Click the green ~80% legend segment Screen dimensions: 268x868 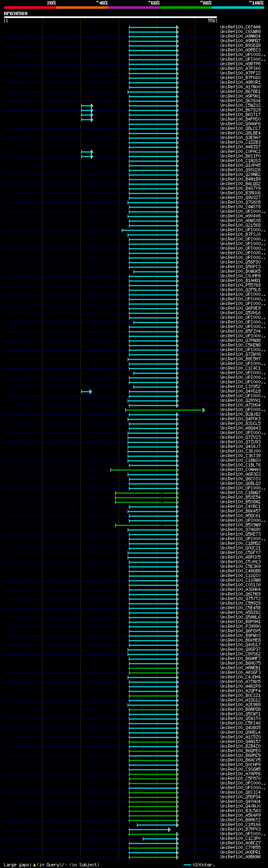(x=186, y=7)
